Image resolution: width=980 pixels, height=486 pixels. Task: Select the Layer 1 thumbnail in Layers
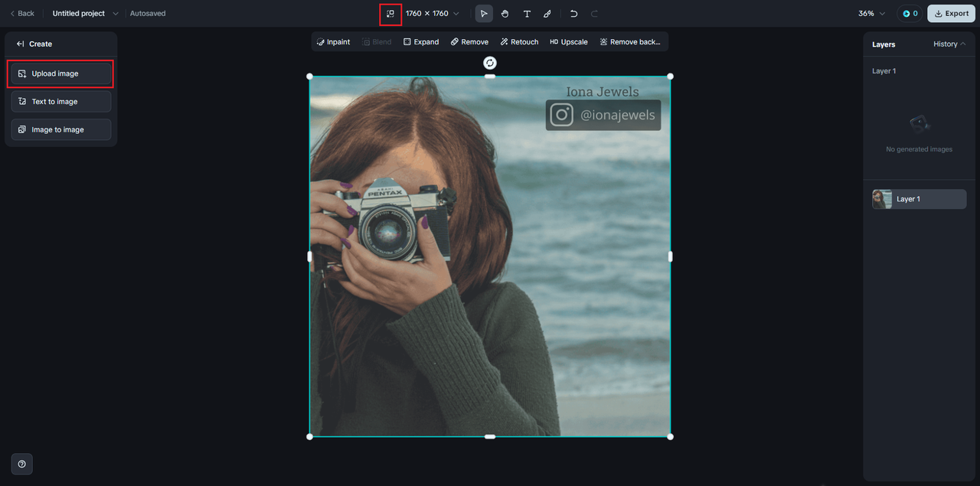pos(882,199)
